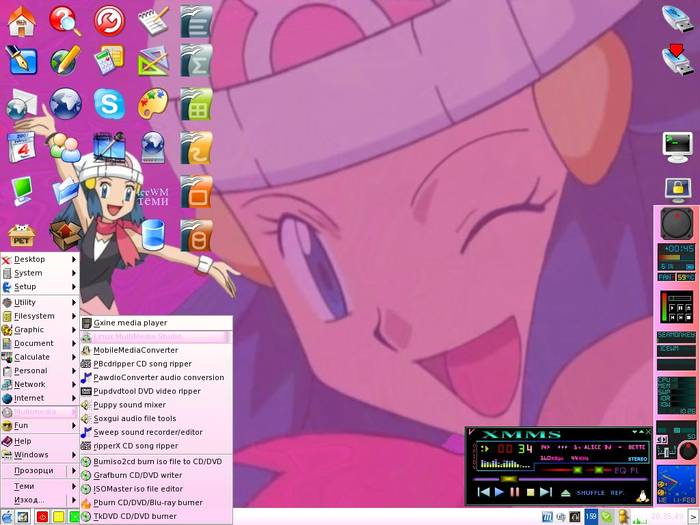Select Gxine media player

point(156,323)
